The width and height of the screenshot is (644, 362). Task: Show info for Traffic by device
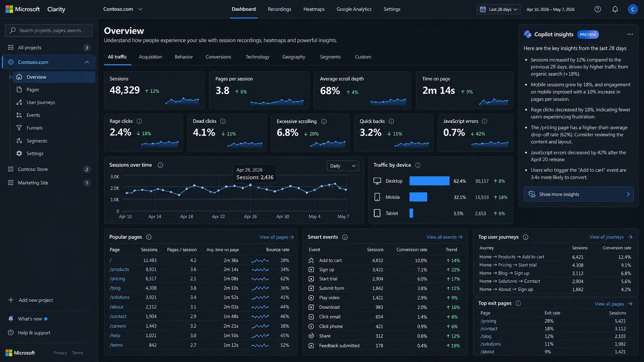coord(418,165)
